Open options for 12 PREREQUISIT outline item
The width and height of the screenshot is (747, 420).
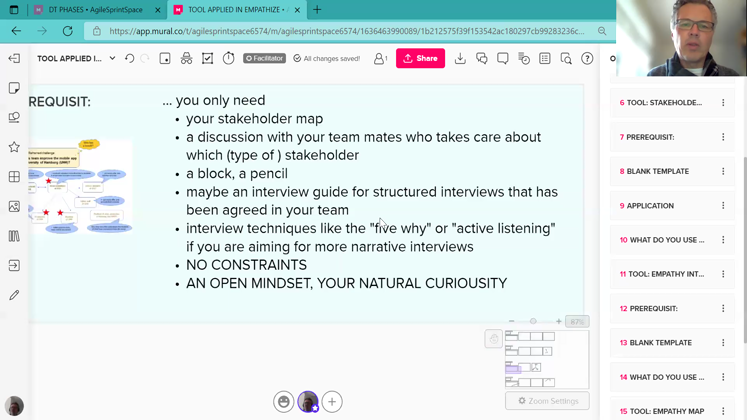[x=723, y=308]
